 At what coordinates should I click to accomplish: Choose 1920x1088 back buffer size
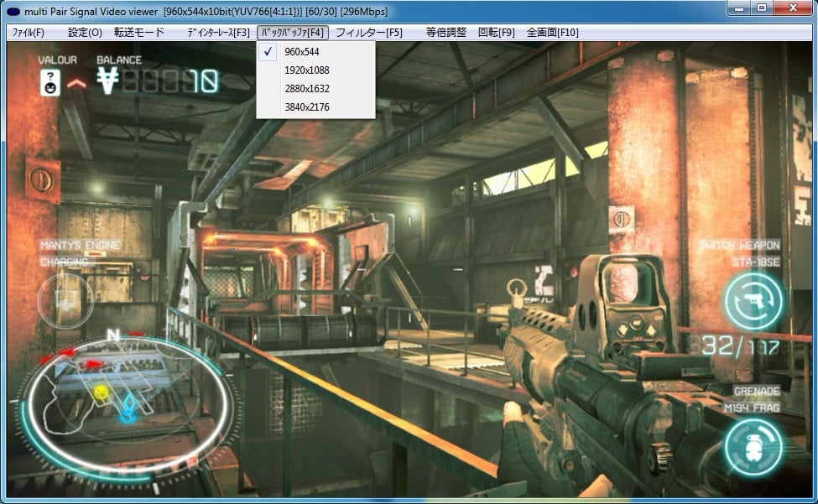307,70
